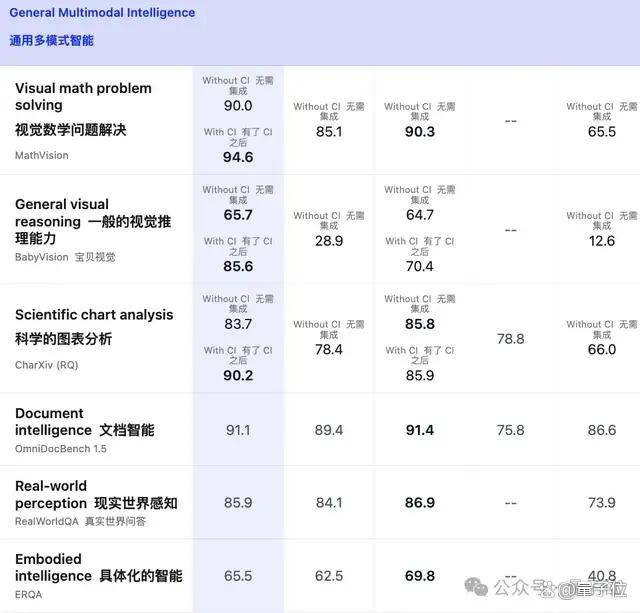This screenshot has height=613, width=640.
Task: Open the General Multimodal Intelligence heading
Action: 102,13
